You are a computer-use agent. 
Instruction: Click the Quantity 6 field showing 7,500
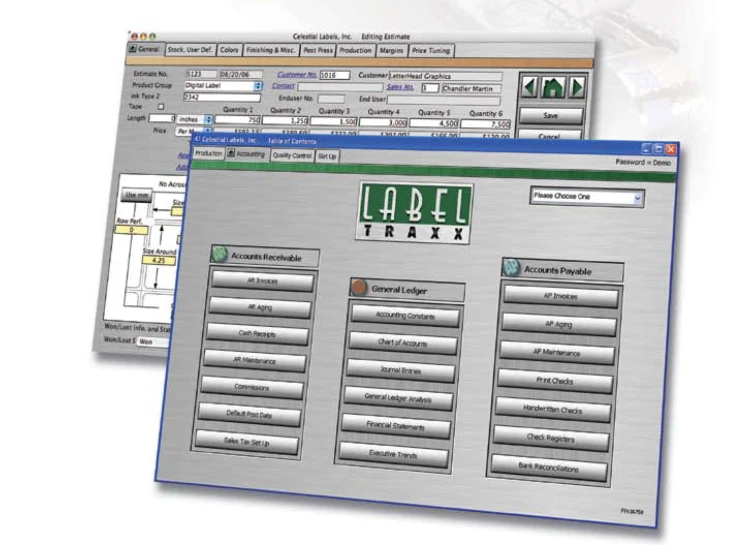[485, 124]
